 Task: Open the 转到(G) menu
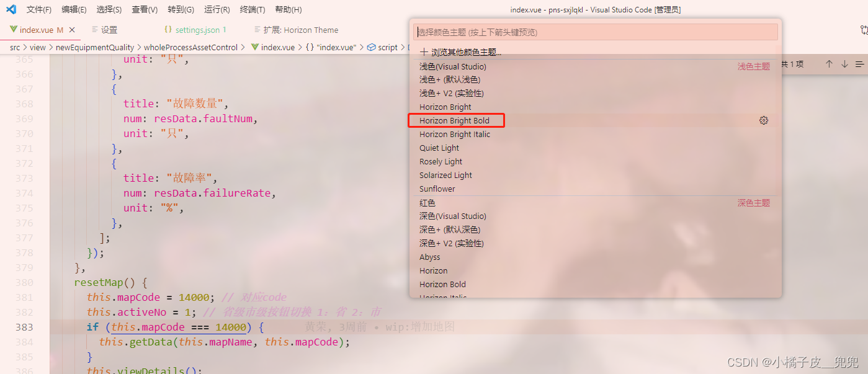pos(181,10)
